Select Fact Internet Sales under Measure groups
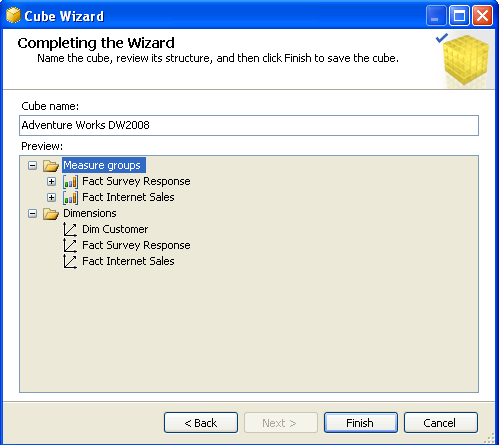 128,197
